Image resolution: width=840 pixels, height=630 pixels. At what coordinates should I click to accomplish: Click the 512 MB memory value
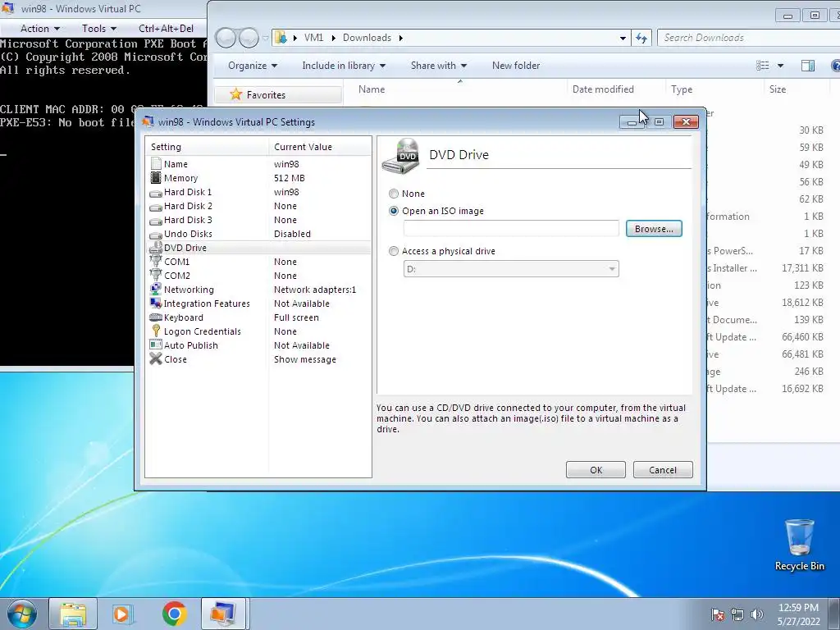click(x=290, y=178)
